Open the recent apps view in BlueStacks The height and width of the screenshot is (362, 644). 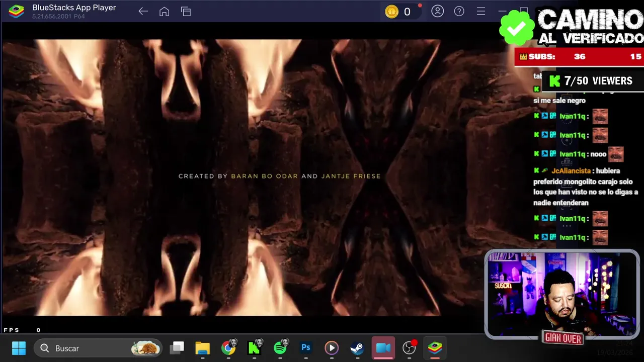point(186,11)
